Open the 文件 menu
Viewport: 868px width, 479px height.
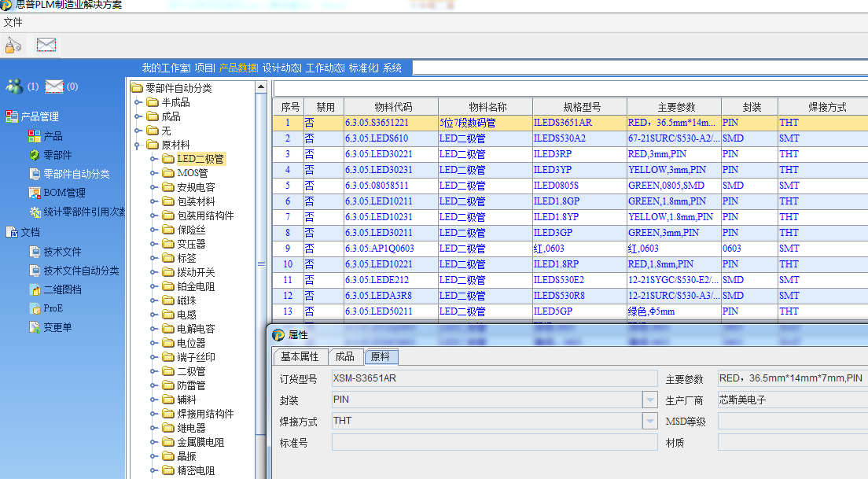[13, 22]
